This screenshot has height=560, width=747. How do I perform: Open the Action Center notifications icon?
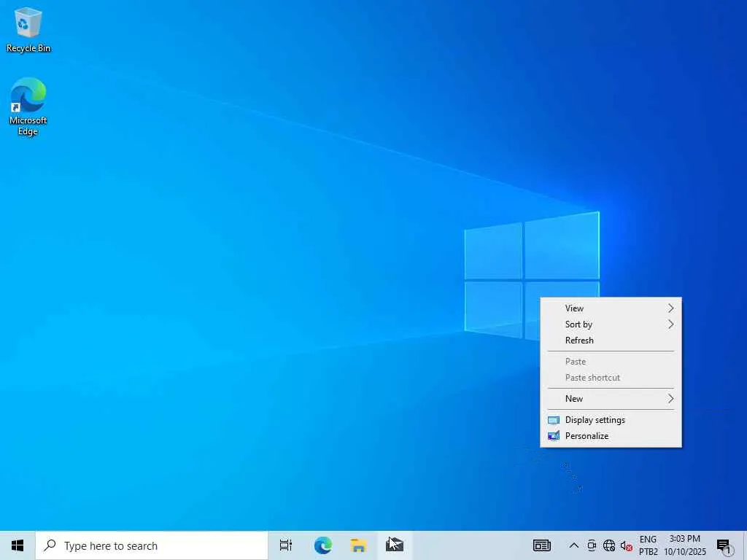724,545
